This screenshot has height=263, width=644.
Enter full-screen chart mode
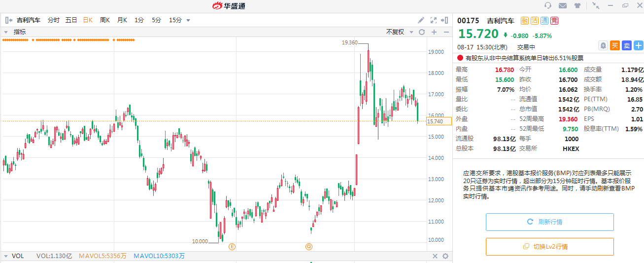[434, 20]
